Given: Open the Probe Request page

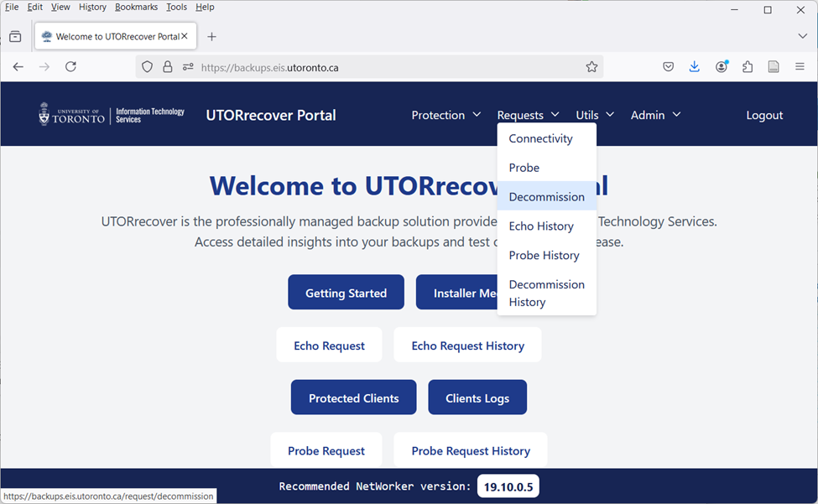Looking at the screenshot, I should tap(326, 450).
